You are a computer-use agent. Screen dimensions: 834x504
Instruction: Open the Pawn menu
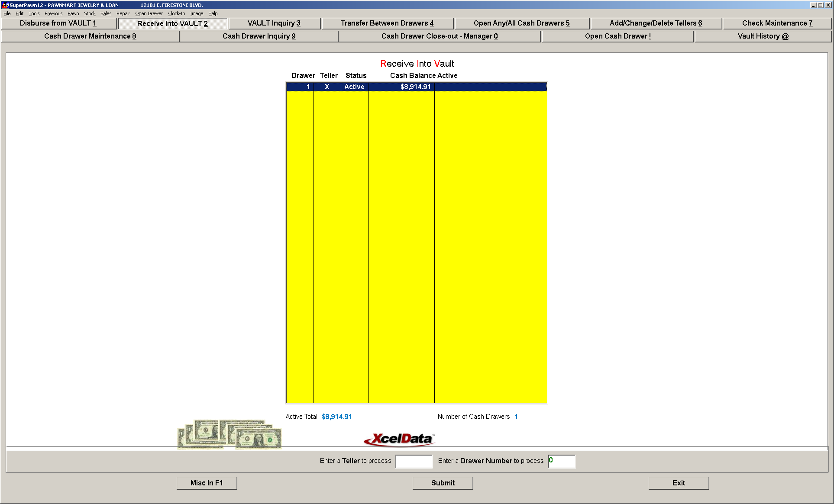tap(73, 13)
